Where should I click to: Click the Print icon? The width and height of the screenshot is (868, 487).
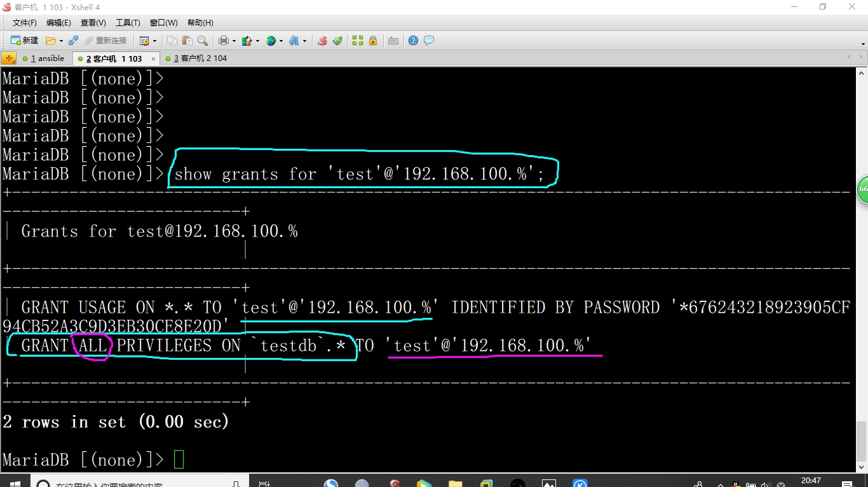pos(224,41)
